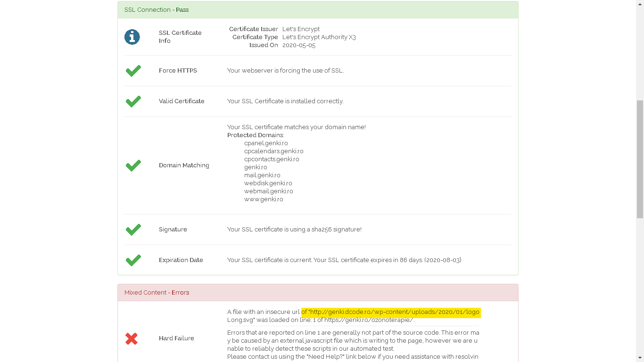This screenshot has height=362, width=644.
Task: Click the Hard Failure label
Action: 176,338
